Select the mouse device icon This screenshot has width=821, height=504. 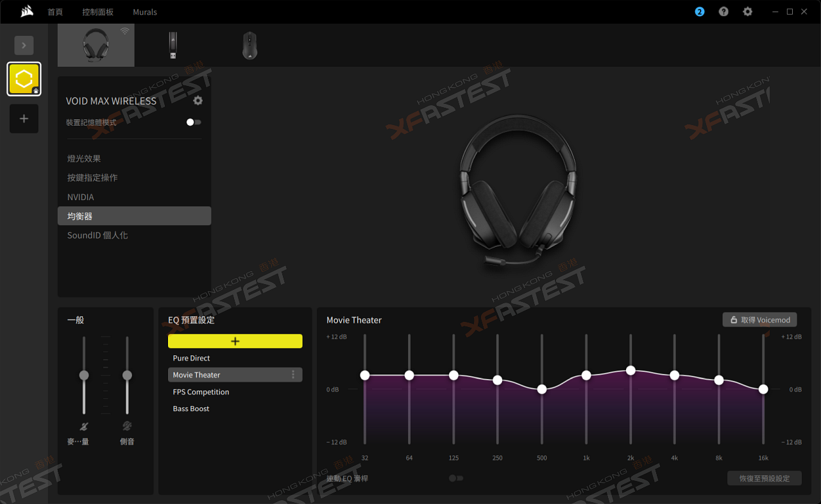[x=250, y=46]
